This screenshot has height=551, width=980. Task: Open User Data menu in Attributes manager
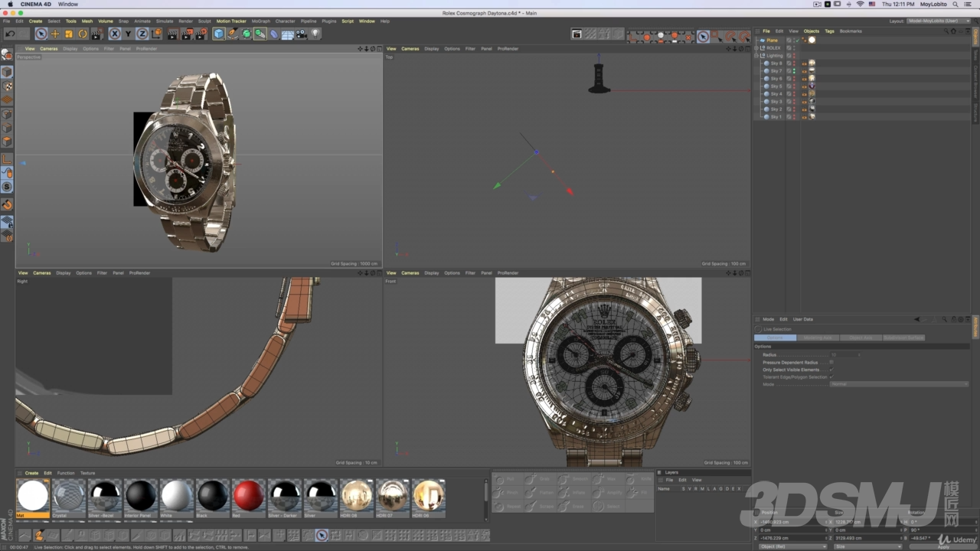(803, 319)
